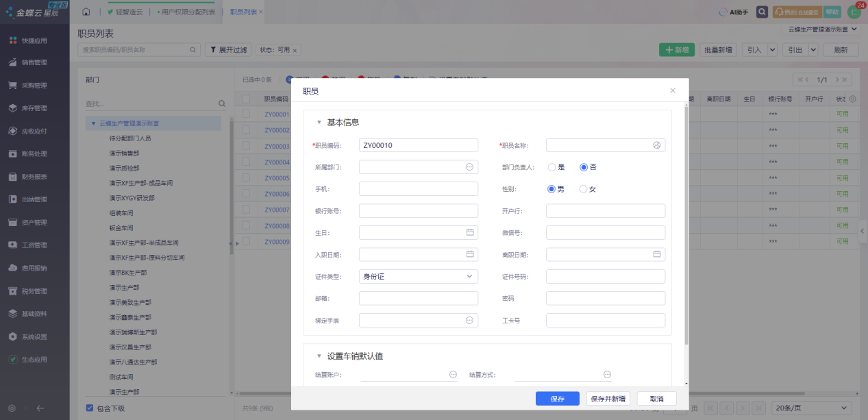Click the bottom-left settings target icon
This screenshot has width=868, height=420.
click(x=12, y=408)
